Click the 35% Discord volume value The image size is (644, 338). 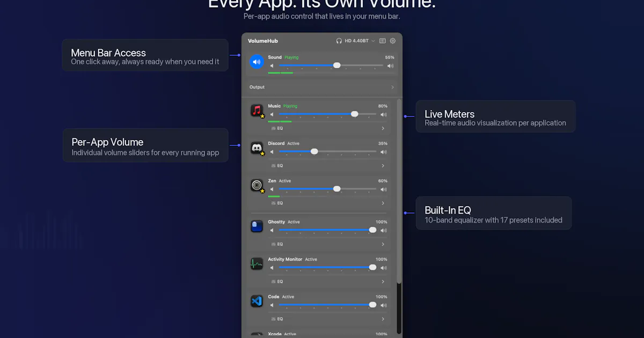coord(383,144)
